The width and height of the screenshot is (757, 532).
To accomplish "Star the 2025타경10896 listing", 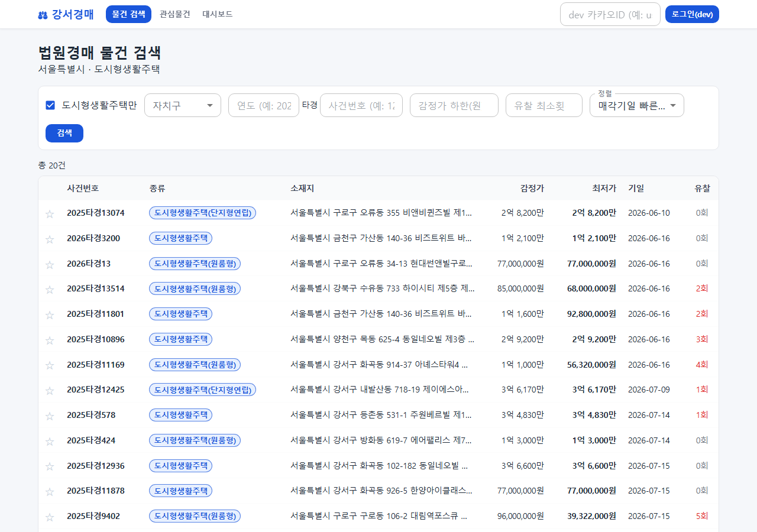I will [50, 340].
